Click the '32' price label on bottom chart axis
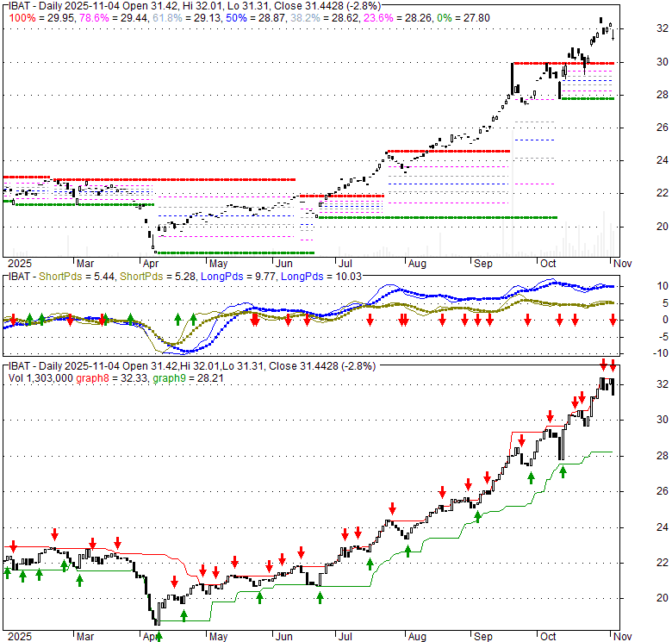 tap(663, 384)
